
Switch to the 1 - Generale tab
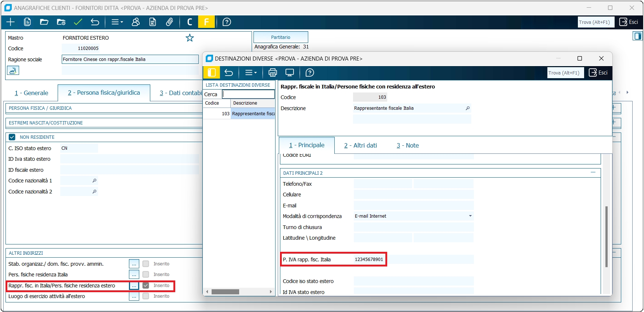tap(31, 93)
